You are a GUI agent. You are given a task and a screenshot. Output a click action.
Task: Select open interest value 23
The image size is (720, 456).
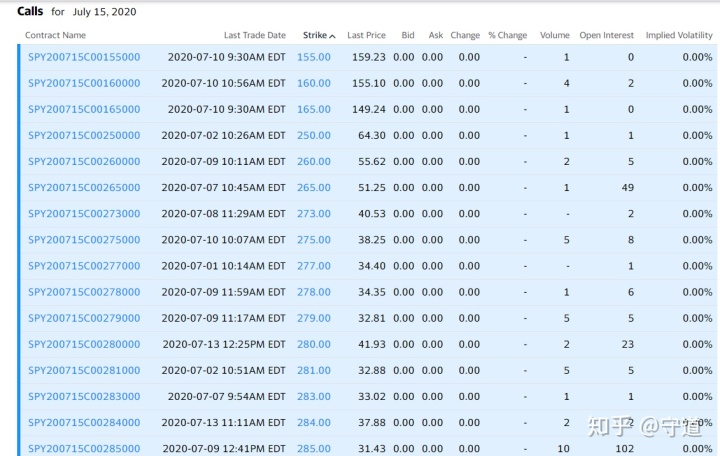tap(628, 344)
